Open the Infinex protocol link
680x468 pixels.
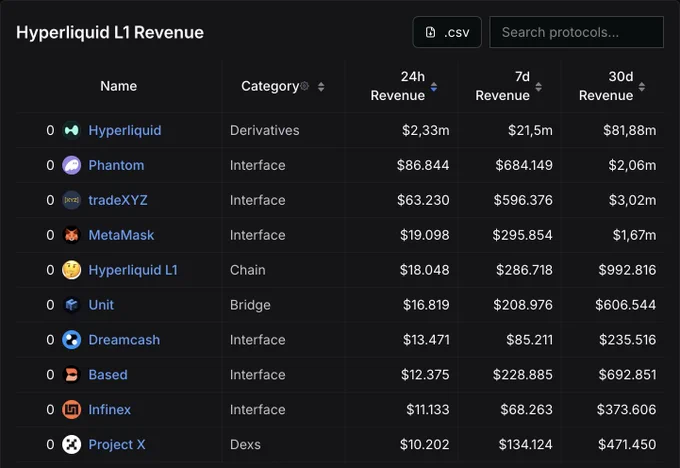(110, 409)
